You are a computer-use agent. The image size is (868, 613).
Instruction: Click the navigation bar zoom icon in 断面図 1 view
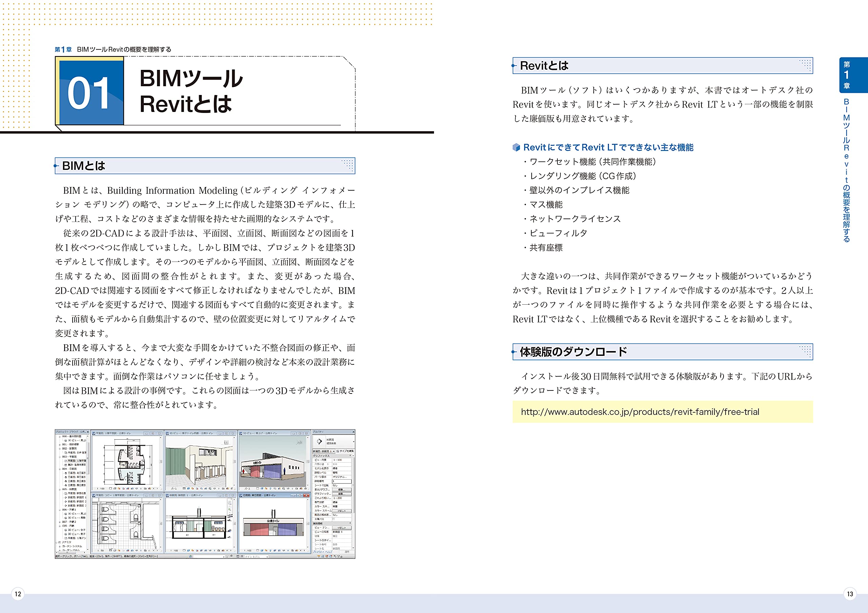[230, 509]
